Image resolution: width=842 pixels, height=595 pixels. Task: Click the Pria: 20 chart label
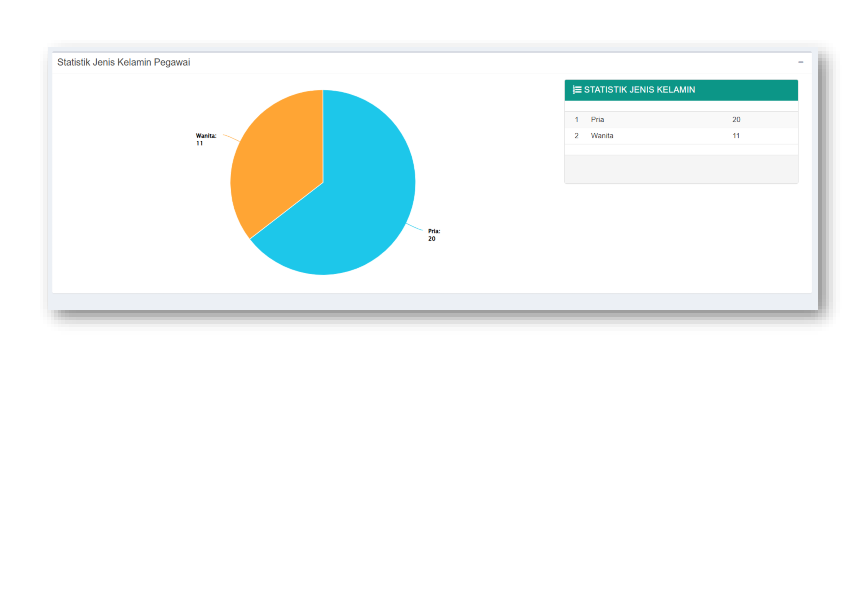point(433,235)
